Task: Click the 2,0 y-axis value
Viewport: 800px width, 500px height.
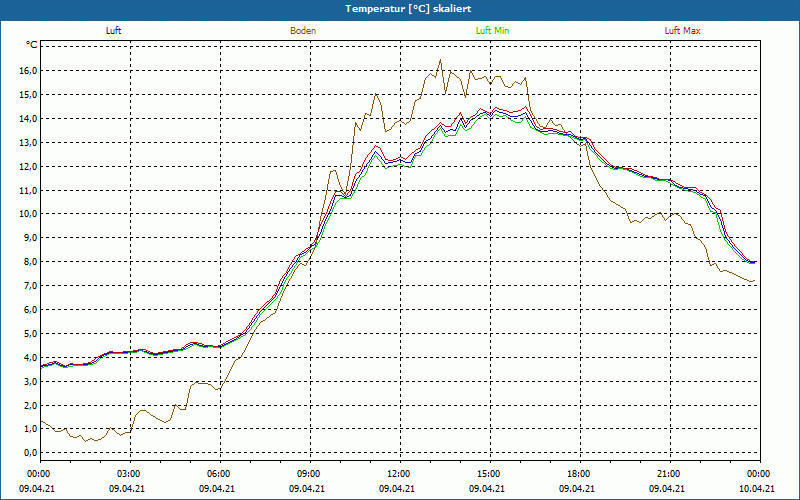Action: (31, 406)
